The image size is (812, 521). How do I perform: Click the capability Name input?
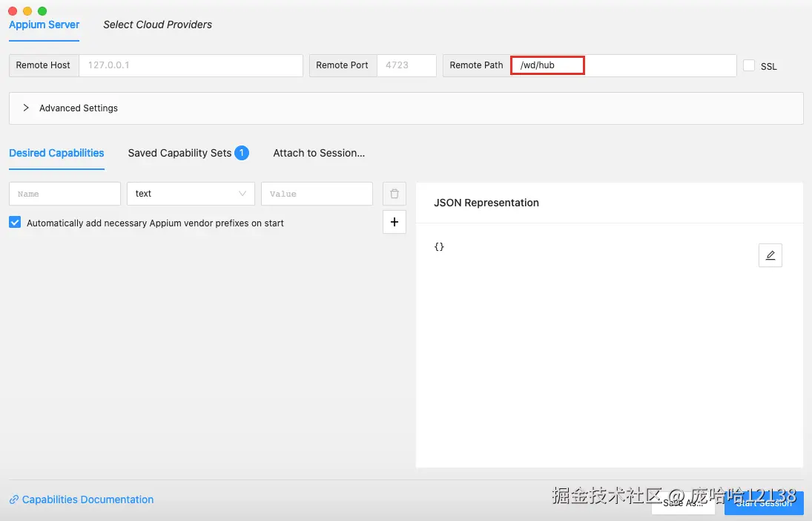65,194
